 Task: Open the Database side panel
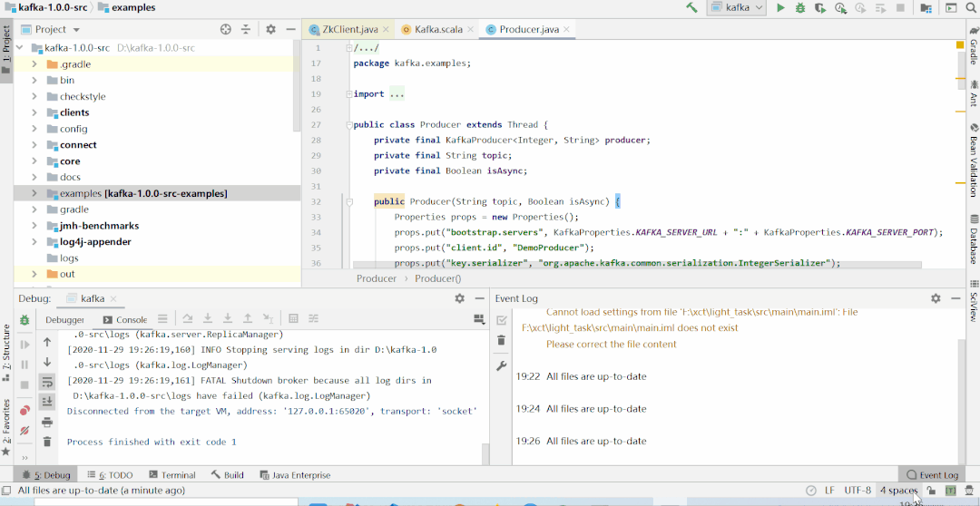tap(973, 240)
